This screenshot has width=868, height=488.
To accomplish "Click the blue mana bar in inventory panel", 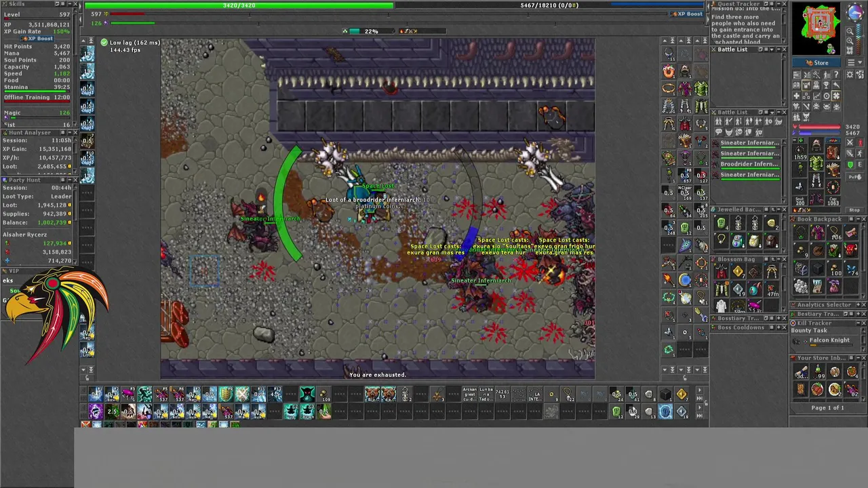I will pyautogui.click(x=819, y=133).
